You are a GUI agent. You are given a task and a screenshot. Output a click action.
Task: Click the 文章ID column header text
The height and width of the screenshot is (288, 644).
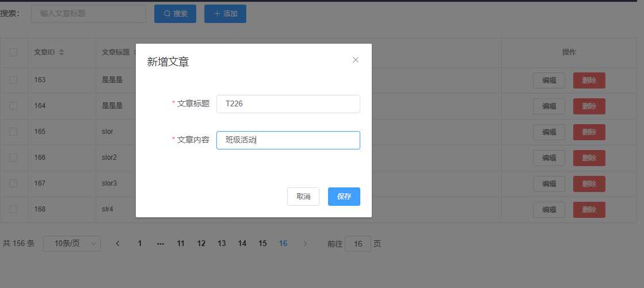[x=44, y=52]
